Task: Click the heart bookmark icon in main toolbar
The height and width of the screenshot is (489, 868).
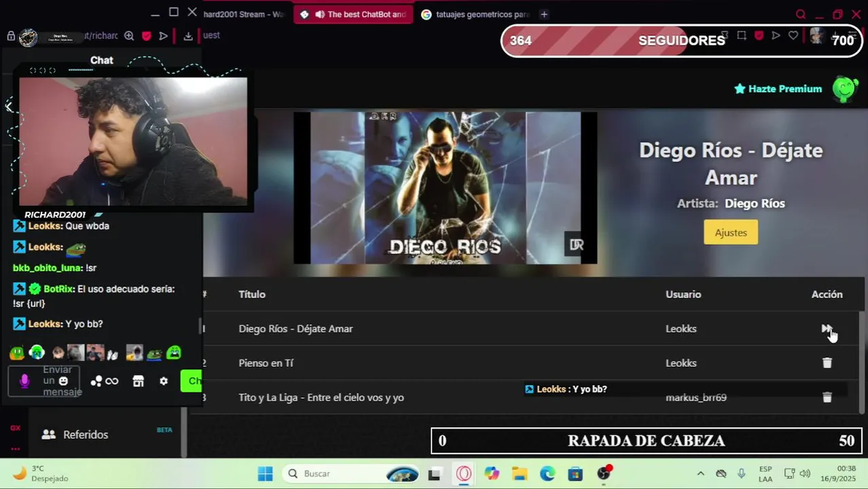Action: [793, 36]
